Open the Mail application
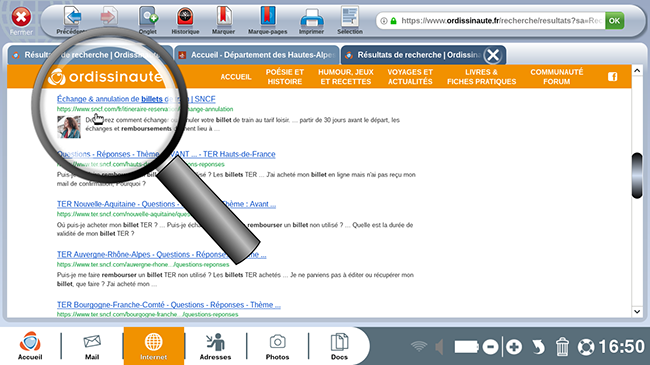 click(92, 346)
